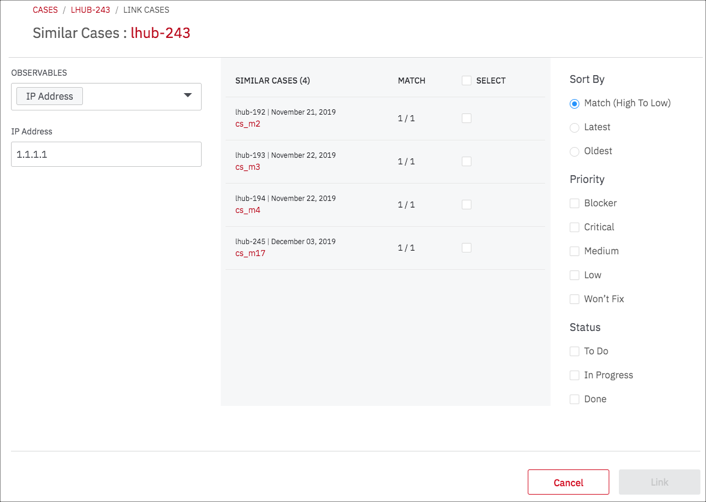Filter by Low priority
This screenshot has width=706, height=502.
575,275
